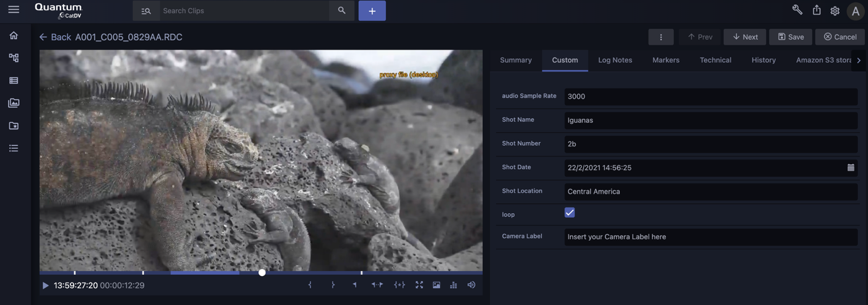
Task: Switch to the Markers tab
Action: 665,60
